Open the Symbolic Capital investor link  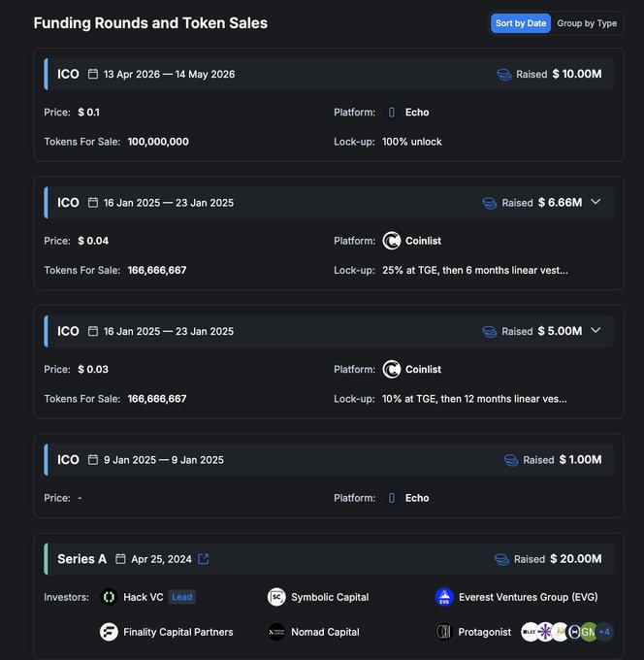[x=330, y=597]
